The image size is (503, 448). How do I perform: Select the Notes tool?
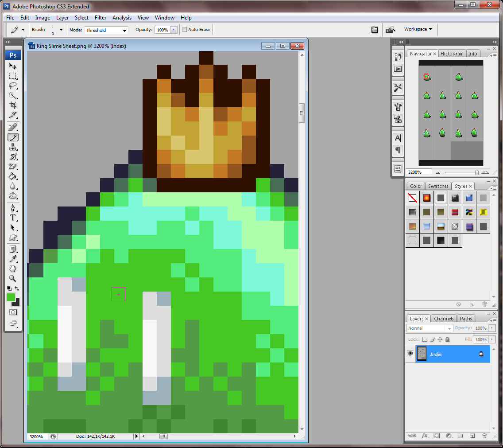click(13, 249)
